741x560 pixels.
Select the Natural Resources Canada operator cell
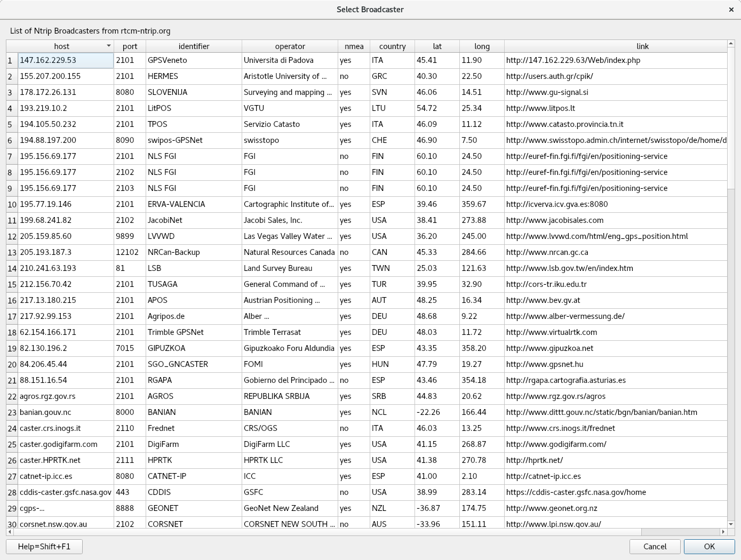289,252
